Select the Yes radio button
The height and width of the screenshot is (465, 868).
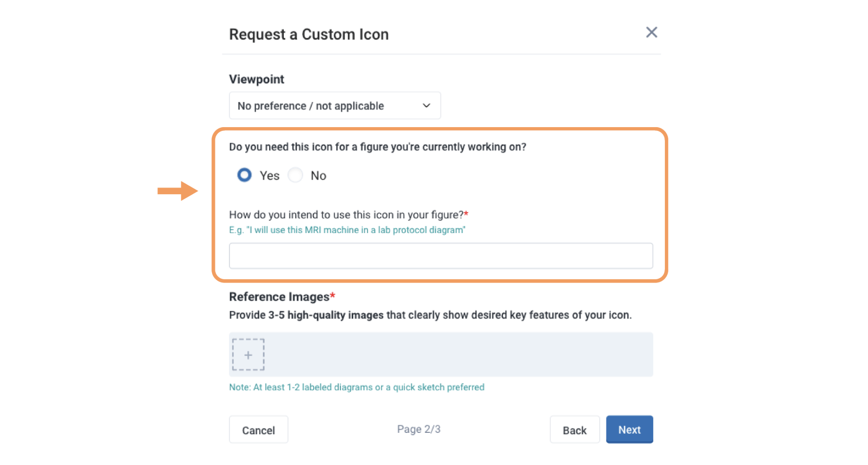point(244,175)
